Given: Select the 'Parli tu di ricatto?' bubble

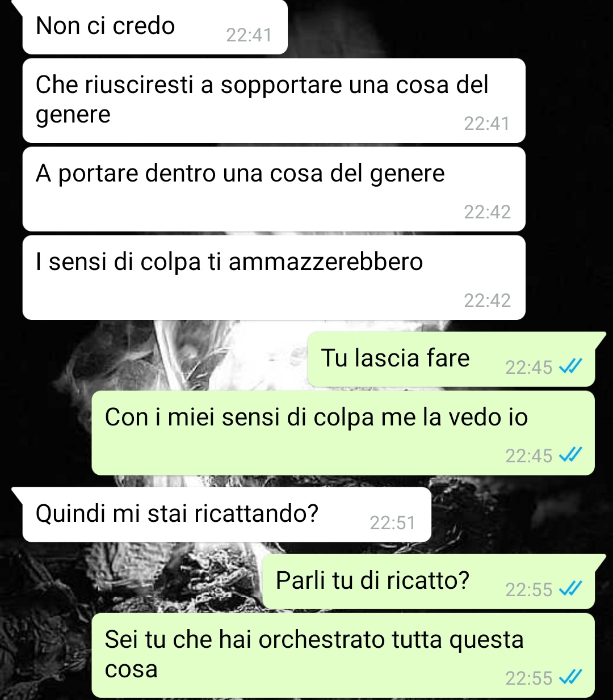Looking at the screenshot, I should pos(429,581).
